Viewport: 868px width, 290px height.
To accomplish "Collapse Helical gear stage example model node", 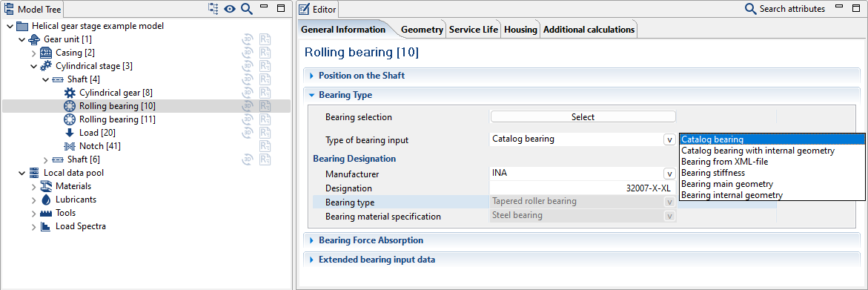I will 10,26.
